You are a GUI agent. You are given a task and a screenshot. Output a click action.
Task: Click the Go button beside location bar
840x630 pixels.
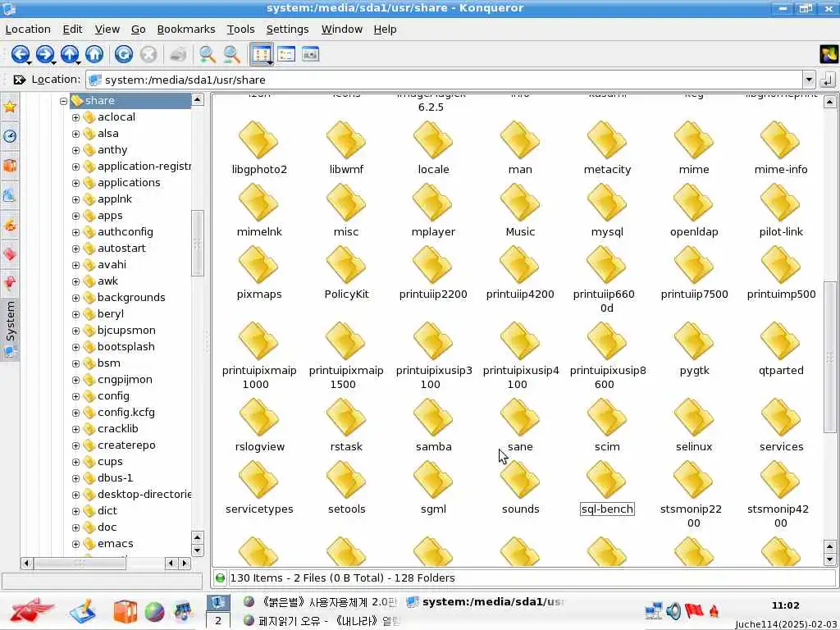tap(828, 80)
